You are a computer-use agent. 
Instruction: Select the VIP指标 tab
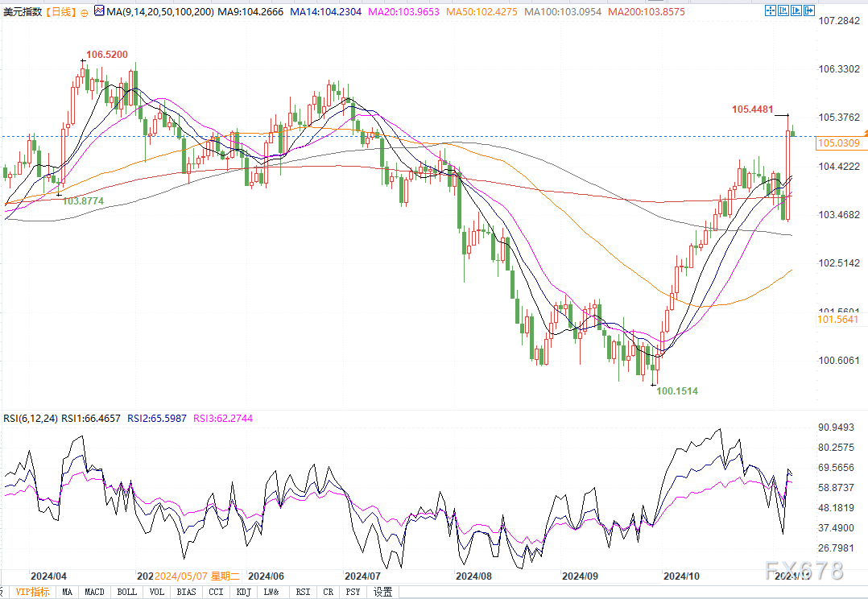(x=33, y=592)
